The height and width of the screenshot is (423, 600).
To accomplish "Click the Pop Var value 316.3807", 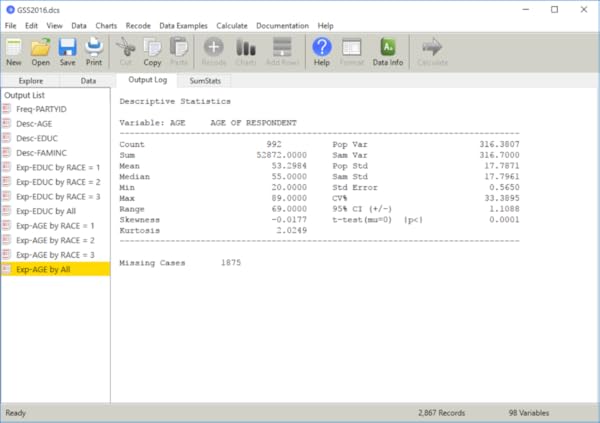I will click(499, 144).
